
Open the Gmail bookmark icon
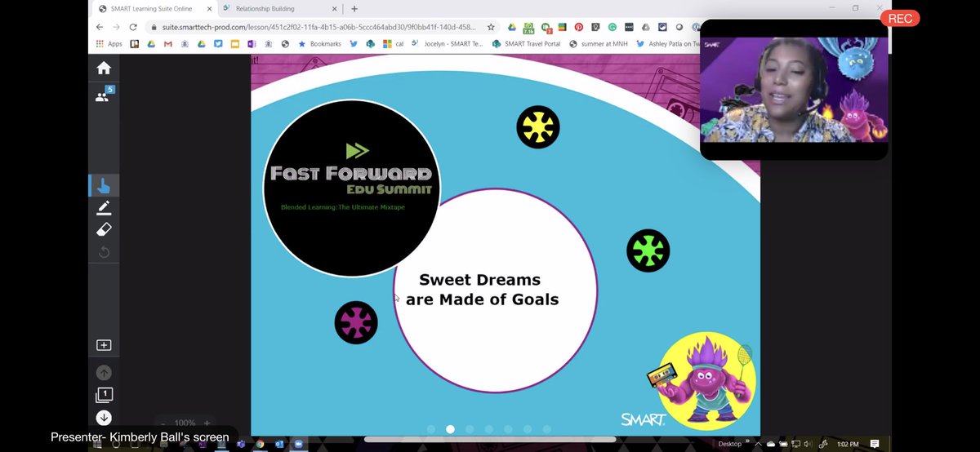click(168, 44)
